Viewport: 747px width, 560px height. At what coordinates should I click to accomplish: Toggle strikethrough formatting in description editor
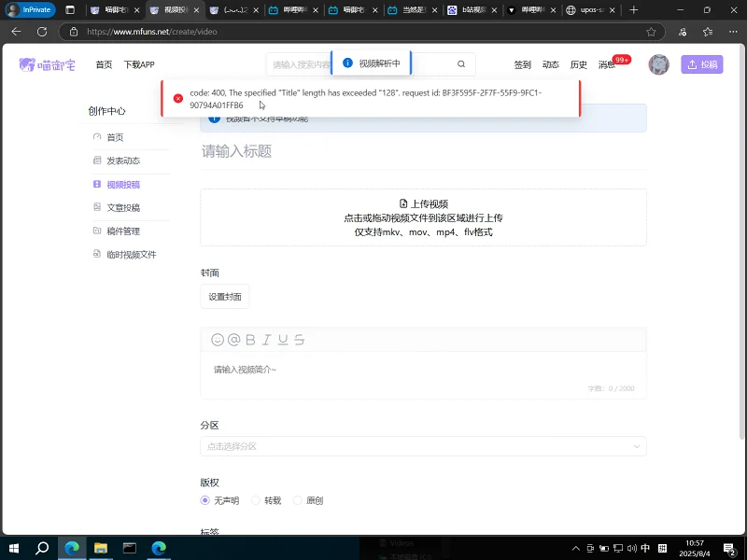(x=299, y=340)
